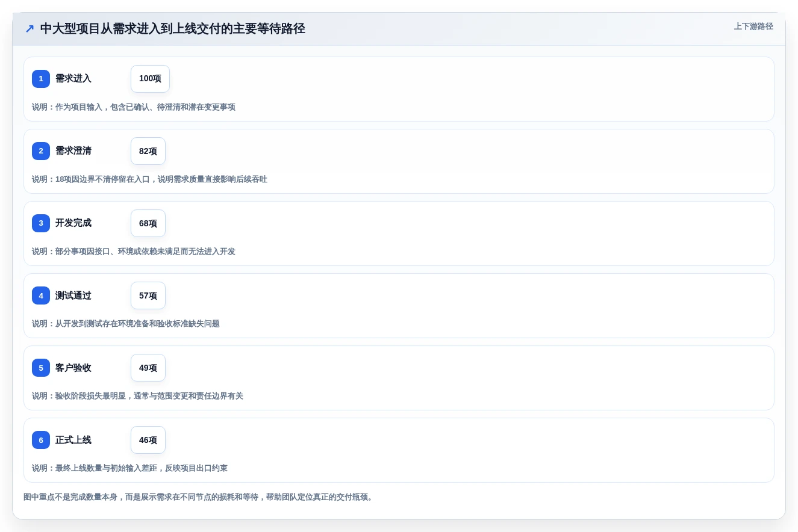
Task: Click description 说明：验收阶段损失最明显…
Action: 137,396
